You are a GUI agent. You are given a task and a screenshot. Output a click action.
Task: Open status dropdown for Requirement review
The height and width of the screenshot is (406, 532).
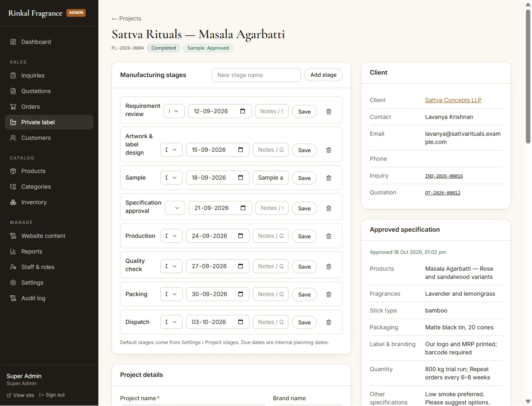click(x=174, y=111)
